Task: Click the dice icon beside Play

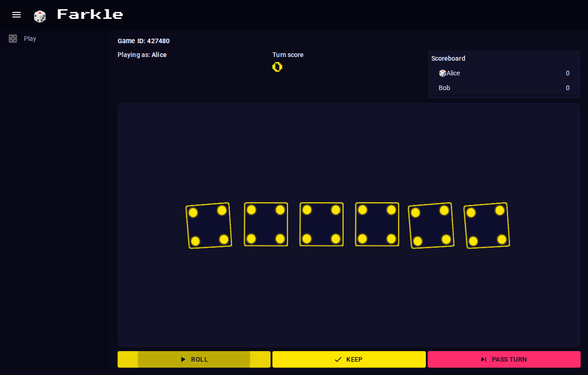Action: [x=13, y=39]
